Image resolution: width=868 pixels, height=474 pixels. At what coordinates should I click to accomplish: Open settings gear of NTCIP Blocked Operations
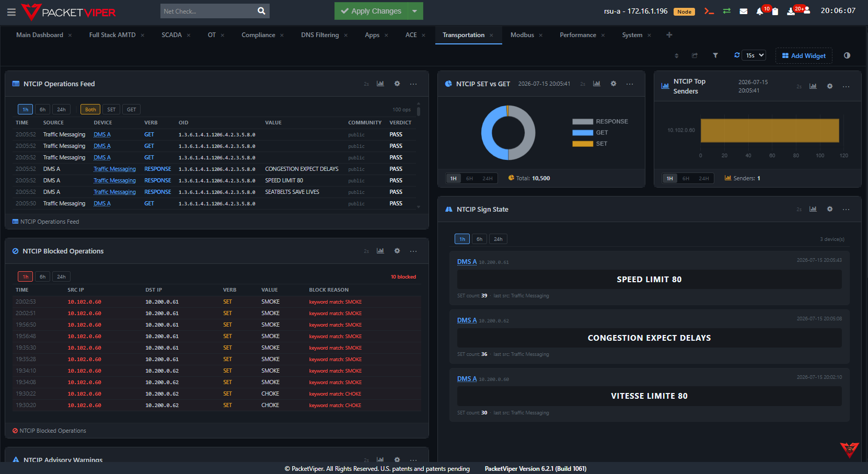coord(397,251)
